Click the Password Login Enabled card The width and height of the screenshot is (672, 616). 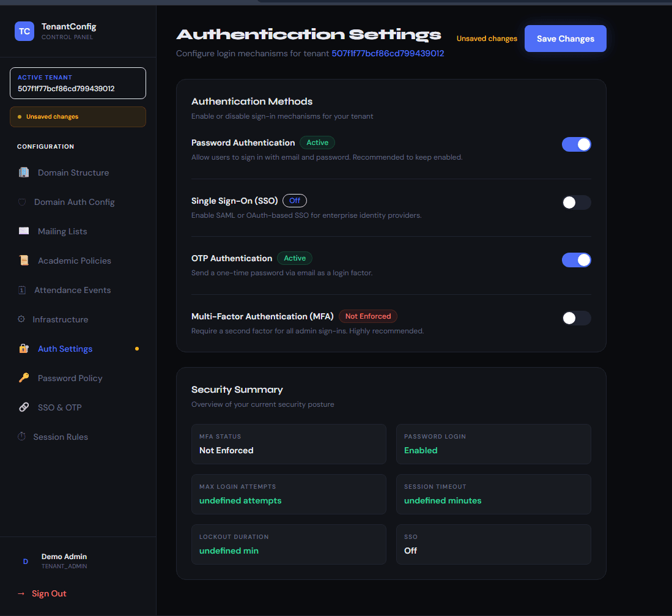pos(493,444)
